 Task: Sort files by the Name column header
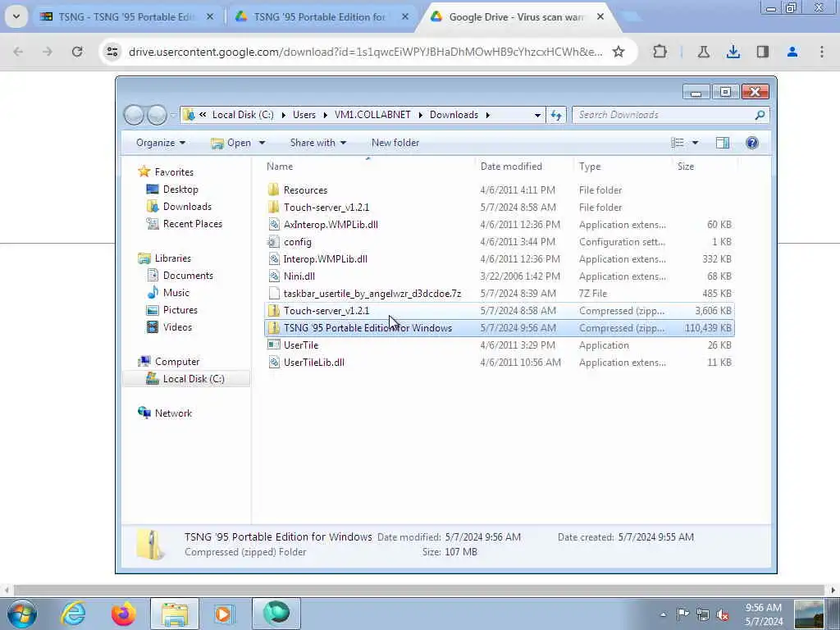coord(369,166)
